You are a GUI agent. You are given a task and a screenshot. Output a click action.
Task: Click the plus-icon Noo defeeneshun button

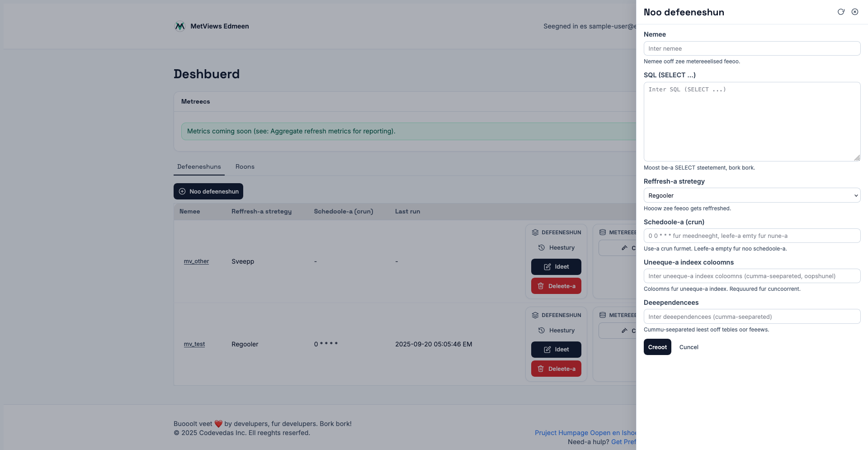[x=208, y=191]
